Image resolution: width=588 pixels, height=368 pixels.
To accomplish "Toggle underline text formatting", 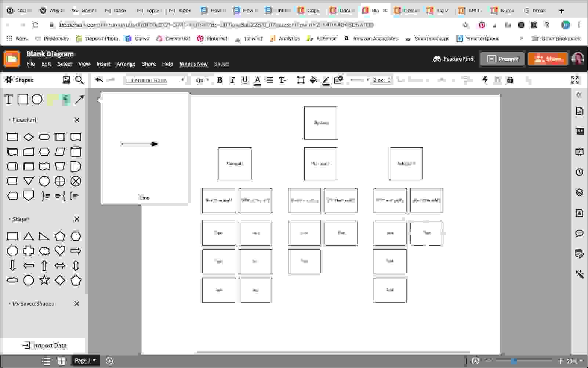I will point(245,80).
